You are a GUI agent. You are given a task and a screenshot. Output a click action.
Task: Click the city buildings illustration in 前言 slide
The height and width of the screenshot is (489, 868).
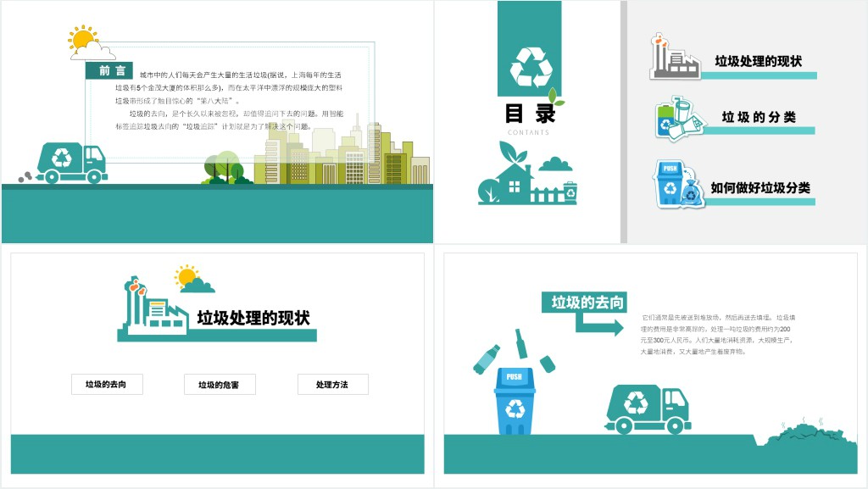348,157
